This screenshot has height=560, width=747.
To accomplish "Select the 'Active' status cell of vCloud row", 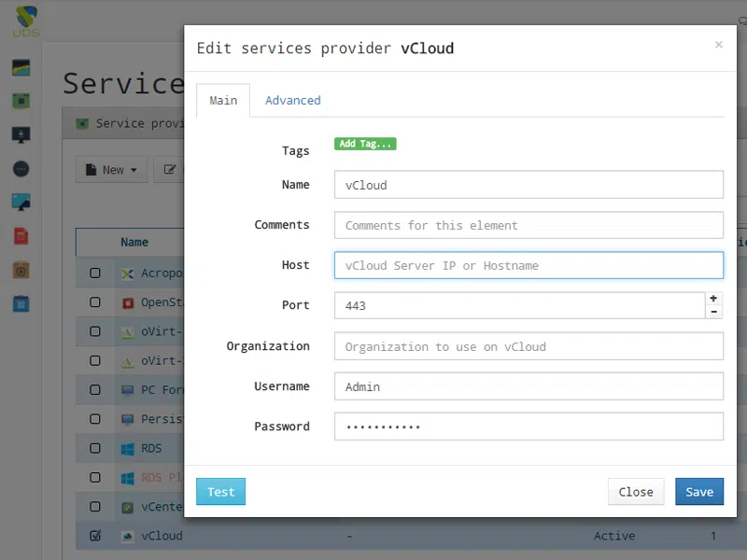I will point(614,536).
